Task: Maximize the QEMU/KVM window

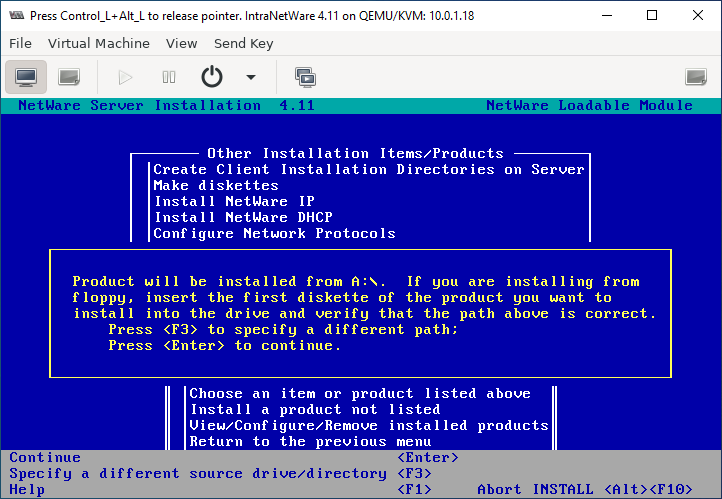Action: (652, 15)
